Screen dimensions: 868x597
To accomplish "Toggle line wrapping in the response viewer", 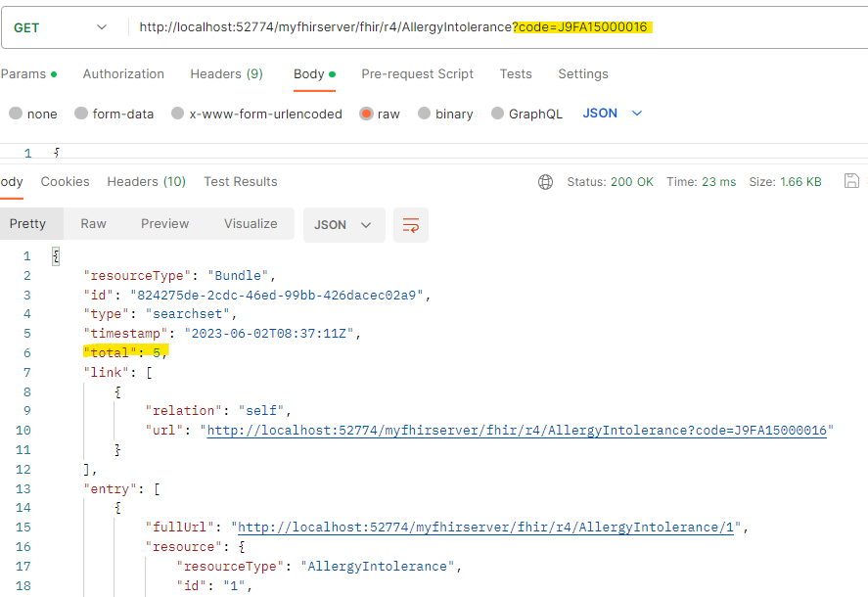I will point(411,224).
